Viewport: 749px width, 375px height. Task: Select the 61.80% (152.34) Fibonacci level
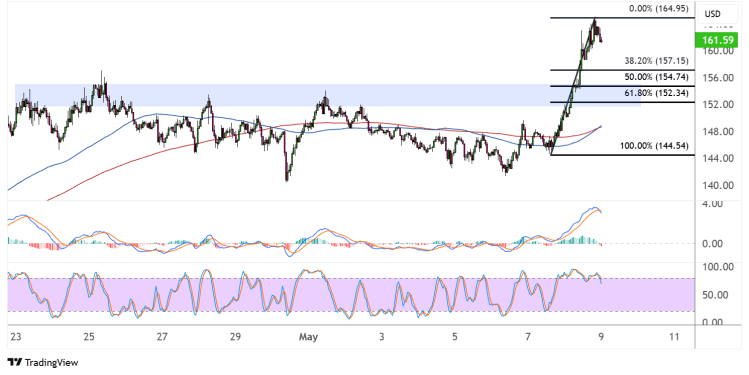click(656, 93)
